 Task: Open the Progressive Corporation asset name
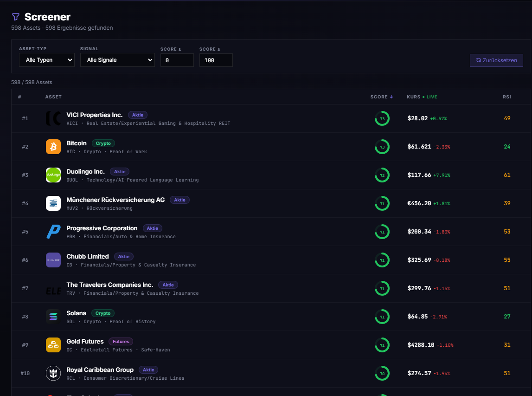coord(102,228)
